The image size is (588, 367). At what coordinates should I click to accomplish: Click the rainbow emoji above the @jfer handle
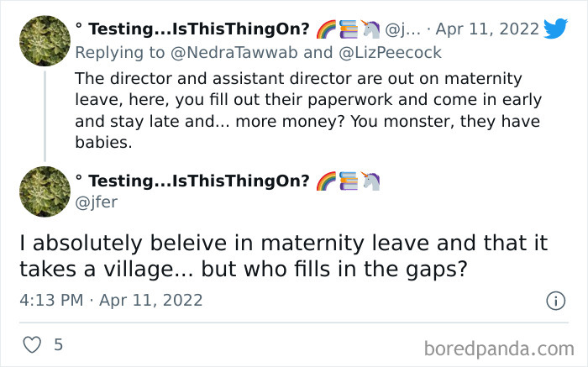(325, 181)
